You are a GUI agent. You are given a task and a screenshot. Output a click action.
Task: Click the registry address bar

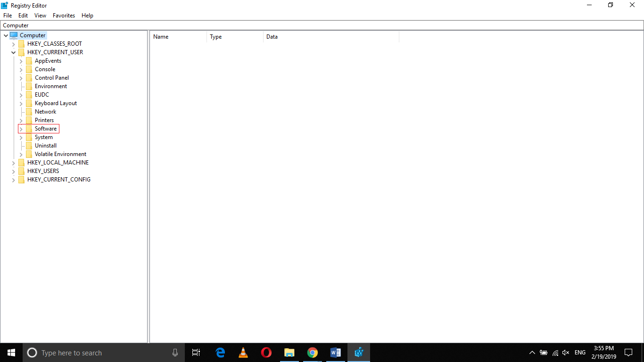(322, 25)
